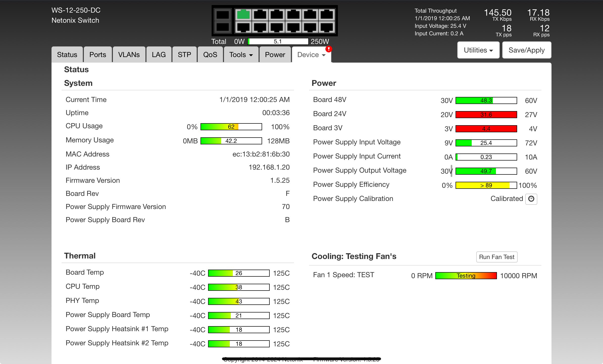This screenshot has height=364, width=603.
Task: Click the CPU Usage progress bar
Action: 231,127
